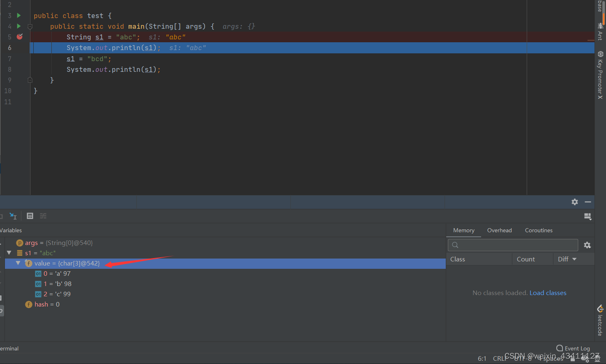Run class test from line 3 gutter arrow
The image size is (606, 364).
[x=18, y=15]
